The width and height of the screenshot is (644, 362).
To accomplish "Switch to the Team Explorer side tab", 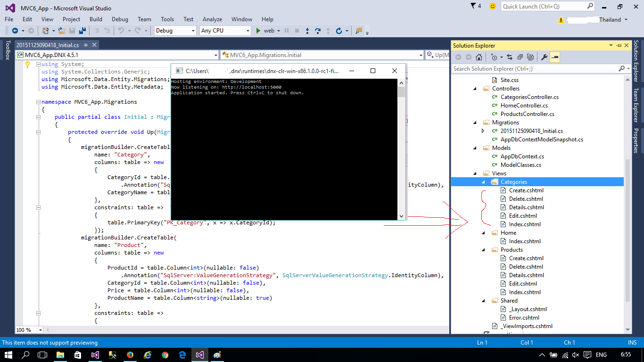I will [636, 105].
